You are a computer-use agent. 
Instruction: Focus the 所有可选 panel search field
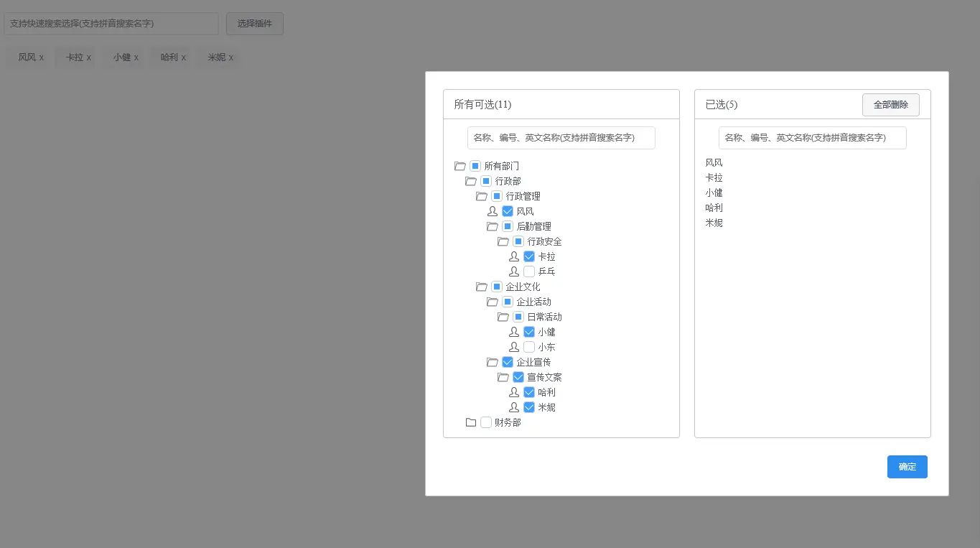(561, 138)
